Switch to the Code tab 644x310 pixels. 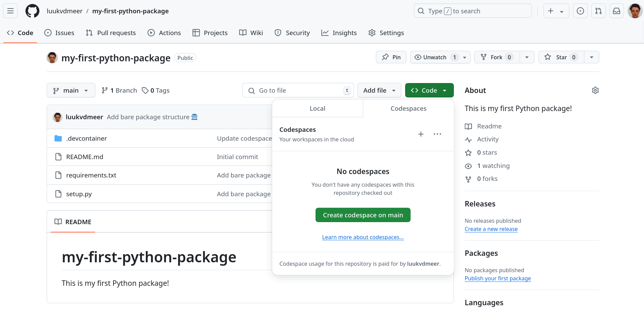tap(20, 33)
